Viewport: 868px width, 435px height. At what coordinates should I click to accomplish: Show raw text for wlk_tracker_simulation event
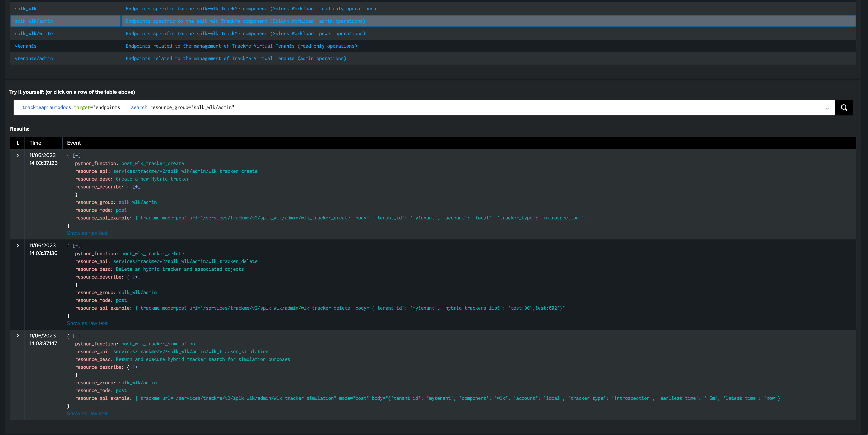(x=87, y=413)
